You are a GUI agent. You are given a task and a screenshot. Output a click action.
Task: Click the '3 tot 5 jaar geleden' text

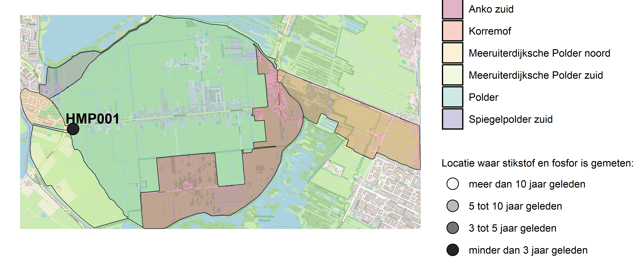tap(512, 228)
